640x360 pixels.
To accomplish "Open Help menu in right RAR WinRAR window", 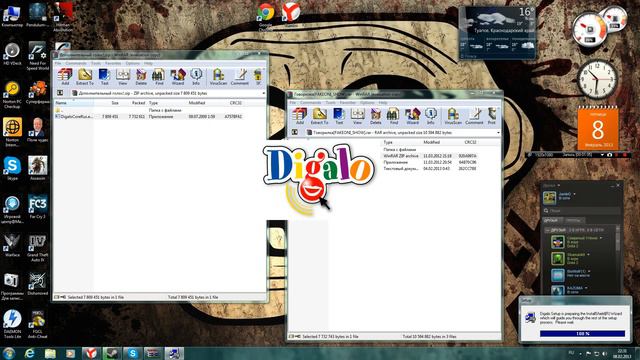I will pyautogui.click(x=383, y=103).
